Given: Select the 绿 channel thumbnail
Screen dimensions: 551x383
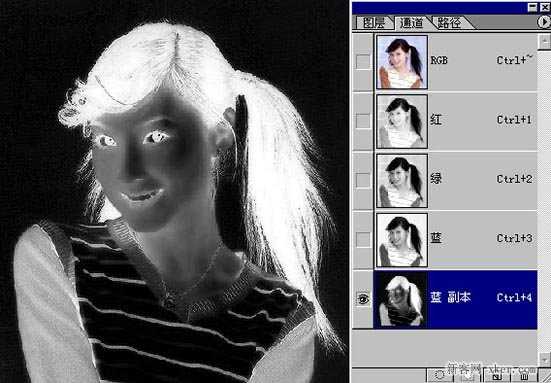Looking at the screenshot, I should click(402, 181).
